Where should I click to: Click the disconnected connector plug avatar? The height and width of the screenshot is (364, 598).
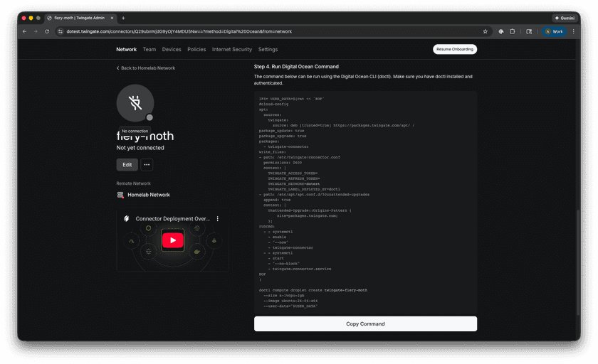135,103
